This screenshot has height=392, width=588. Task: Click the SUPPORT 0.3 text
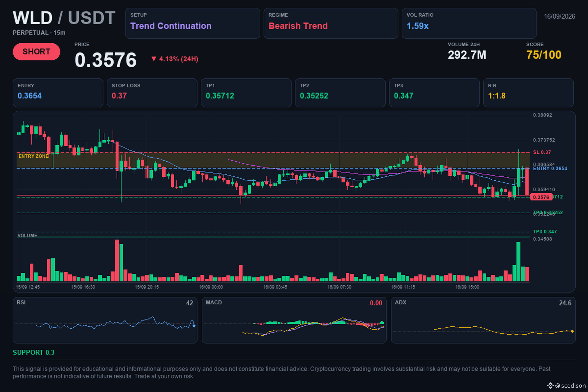point(34,352)
